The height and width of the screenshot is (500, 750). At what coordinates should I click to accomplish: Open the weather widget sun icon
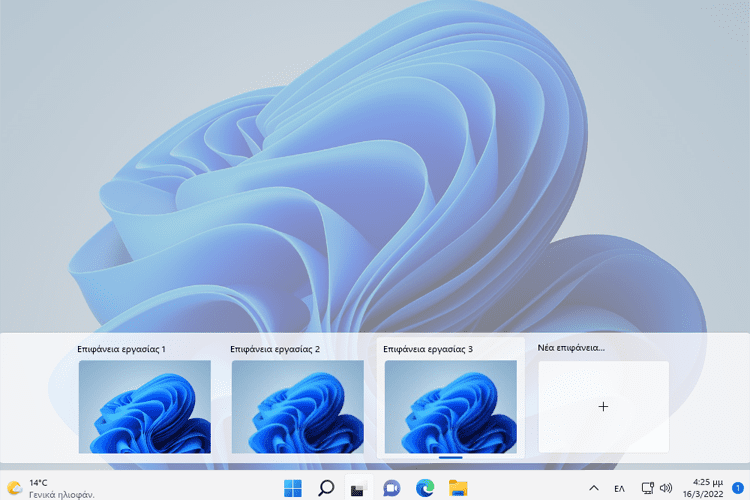(14, 488)
